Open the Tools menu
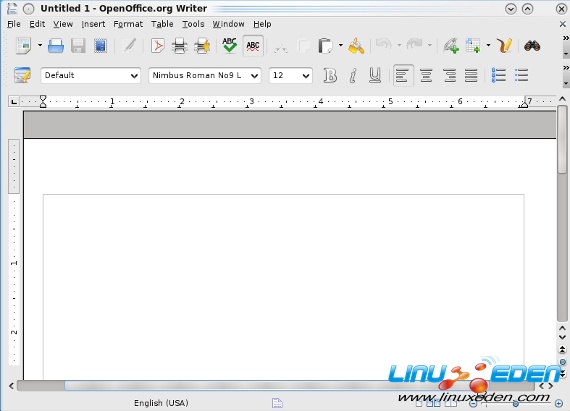570x411 pixels. 193,24
